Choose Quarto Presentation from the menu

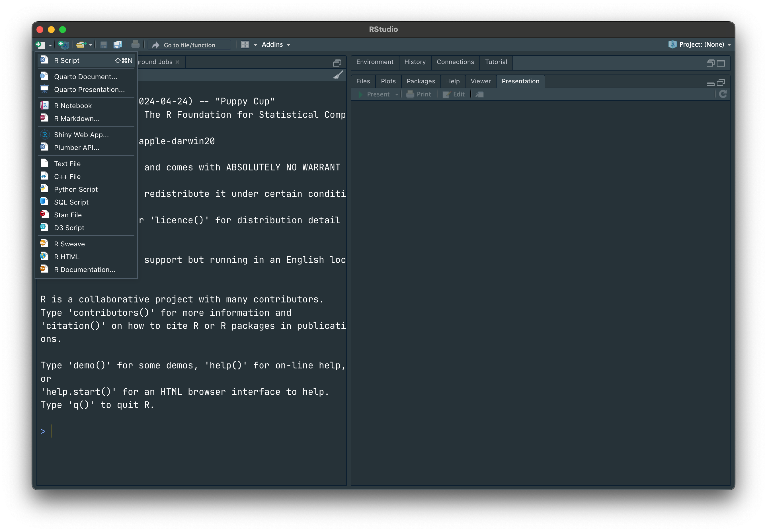(89, 89)
